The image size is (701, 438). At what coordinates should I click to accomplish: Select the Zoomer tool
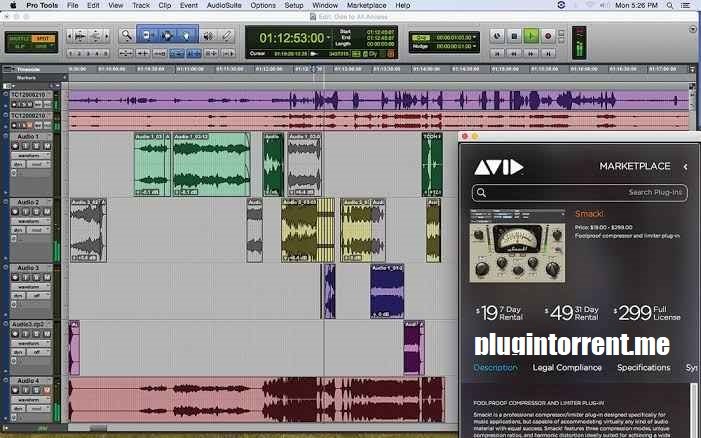click(127, 35)
